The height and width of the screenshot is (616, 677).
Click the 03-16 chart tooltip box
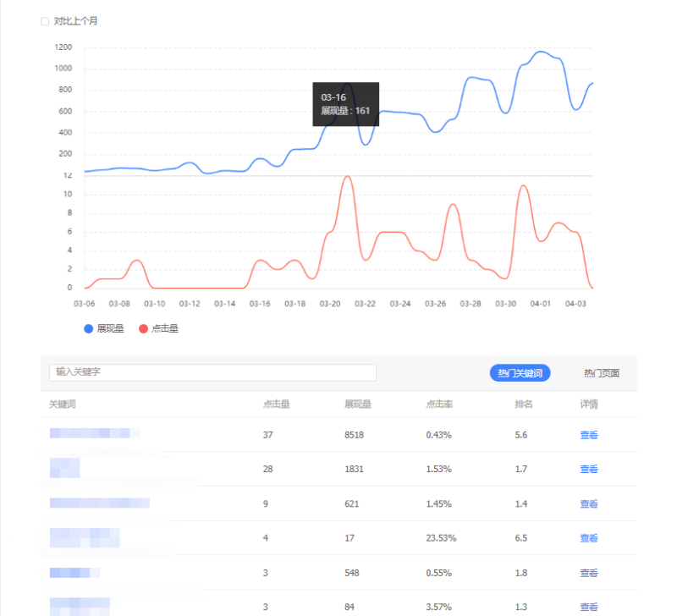coord(345,104)
